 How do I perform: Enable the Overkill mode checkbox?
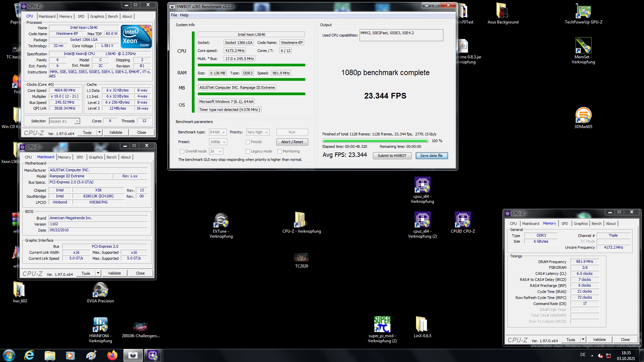click(x=182, y=151)
